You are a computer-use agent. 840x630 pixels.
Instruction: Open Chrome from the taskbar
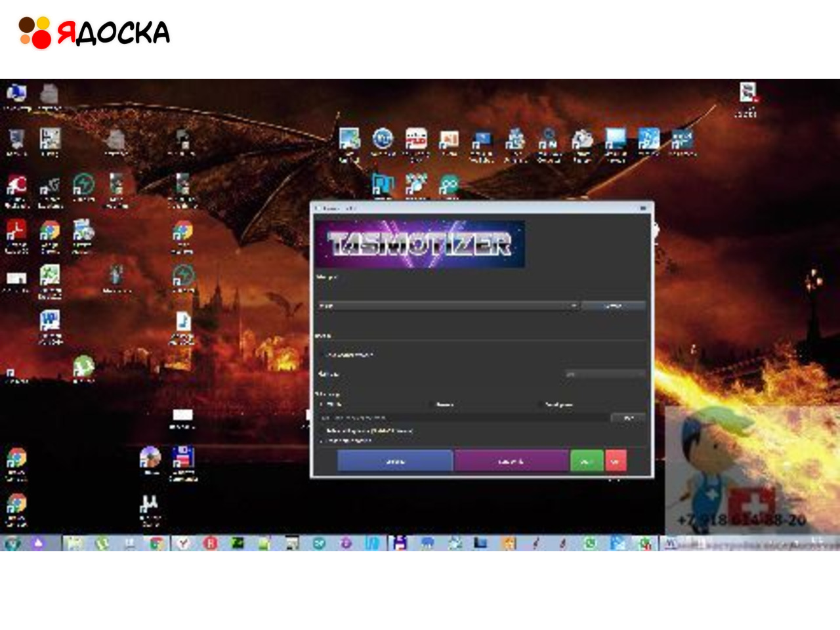pos(156,543)
